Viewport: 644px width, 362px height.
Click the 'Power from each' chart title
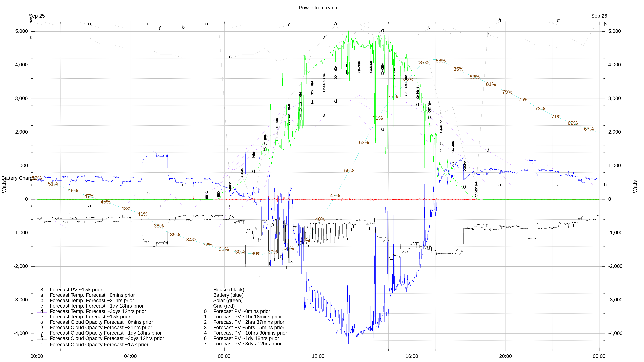click(x=318, y=8)
